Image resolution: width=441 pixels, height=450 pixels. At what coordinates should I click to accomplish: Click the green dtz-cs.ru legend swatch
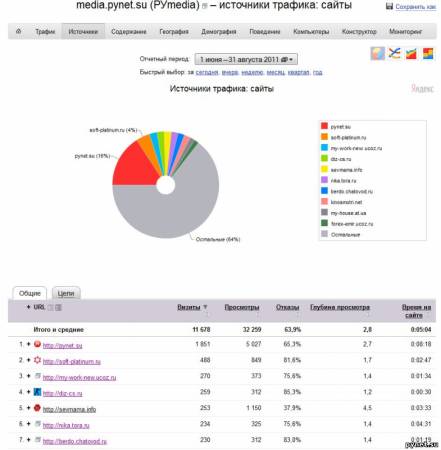[x=324, y=158]
